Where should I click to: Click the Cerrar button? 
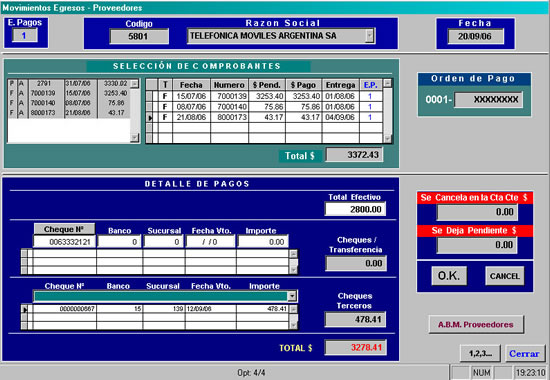[524, 354]
